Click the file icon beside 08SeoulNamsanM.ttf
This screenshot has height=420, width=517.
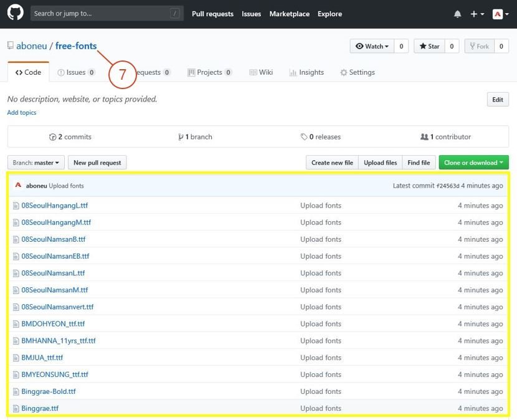coord(16,290)
